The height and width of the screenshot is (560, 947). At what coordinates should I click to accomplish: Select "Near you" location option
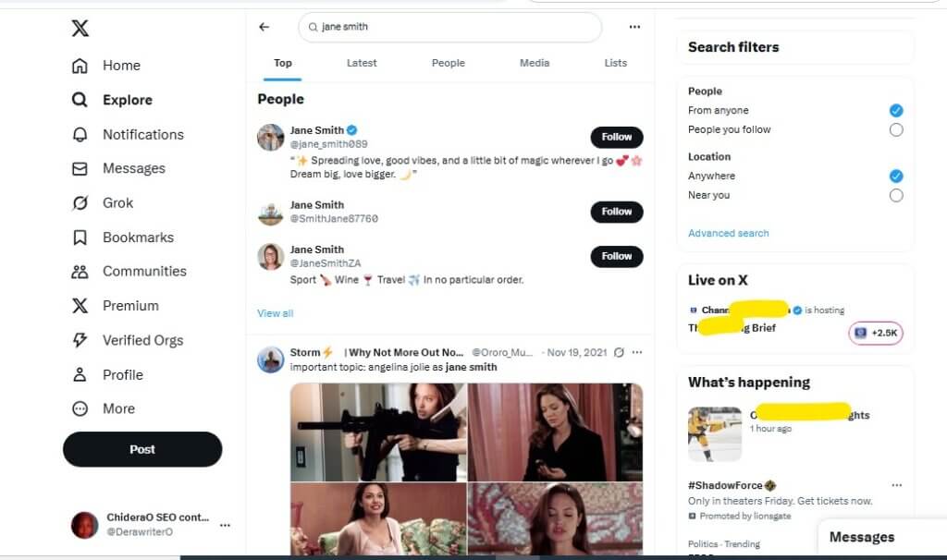pos(896,196)
